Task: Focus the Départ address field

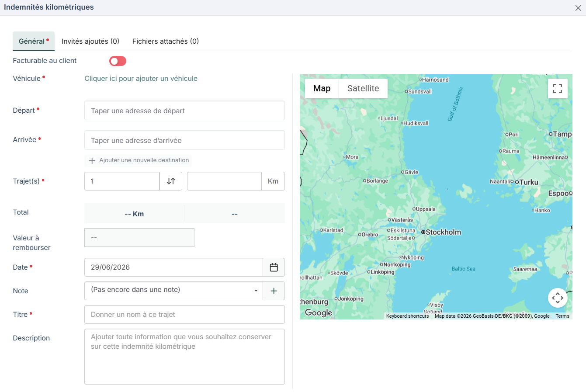Action: click(x=184, y=111)
